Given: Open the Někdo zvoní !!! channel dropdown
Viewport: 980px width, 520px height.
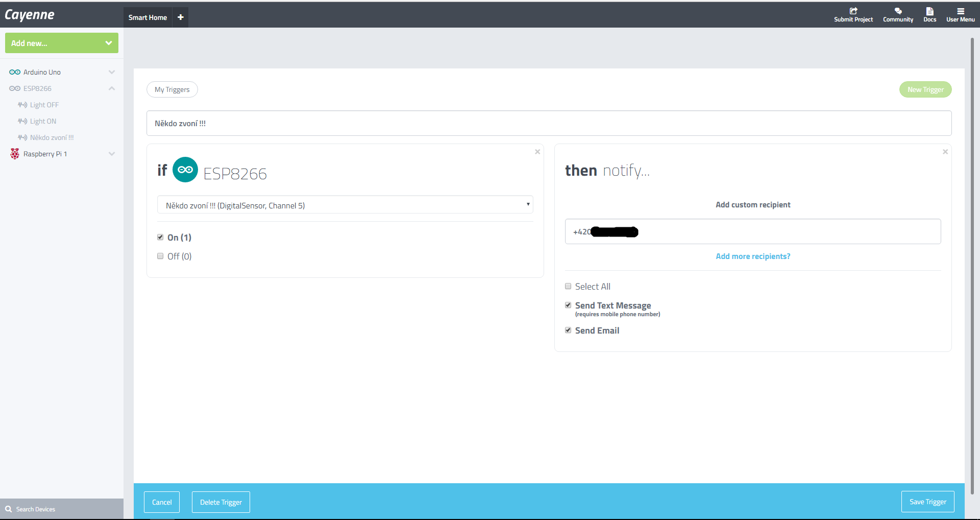Looking at the screenshot, I should click(345, 205).
